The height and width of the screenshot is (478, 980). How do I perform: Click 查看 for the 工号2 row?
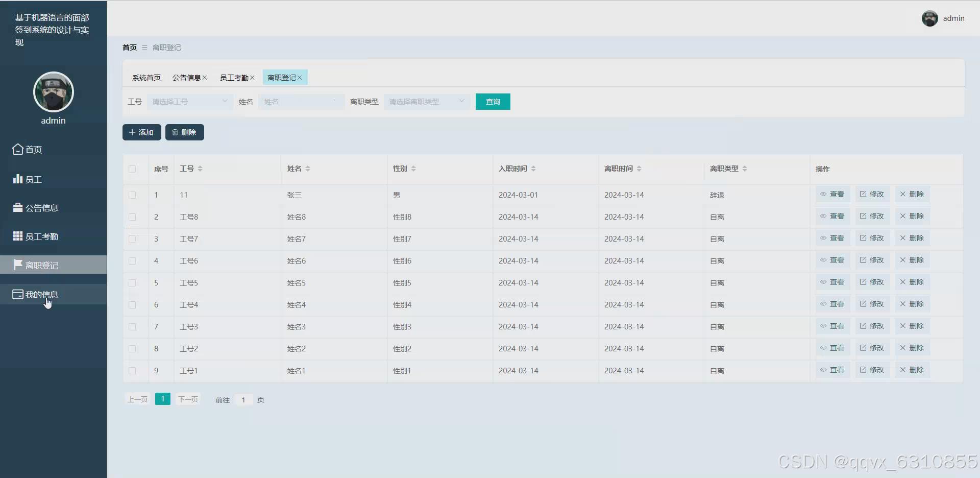point(832,348)
